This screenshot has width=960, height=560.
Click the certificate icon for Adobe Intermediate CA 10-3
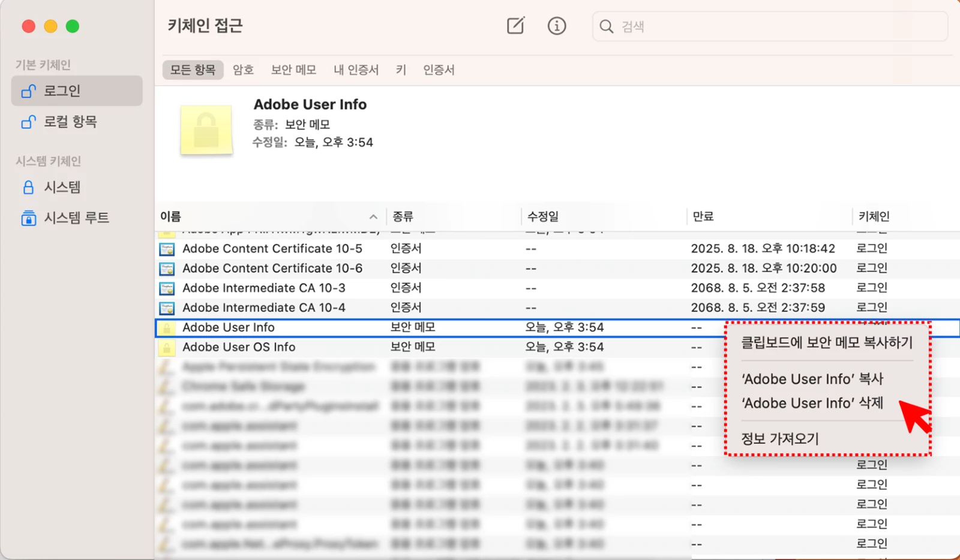point(167,288)
